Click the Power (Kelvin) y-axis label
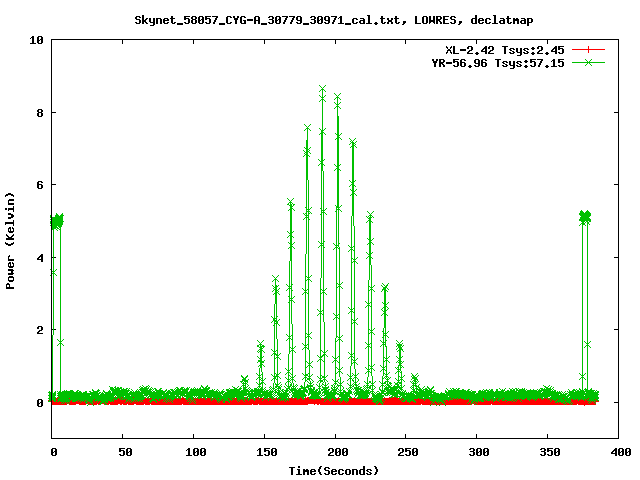 pyautogui.click(x=10, y=241)
